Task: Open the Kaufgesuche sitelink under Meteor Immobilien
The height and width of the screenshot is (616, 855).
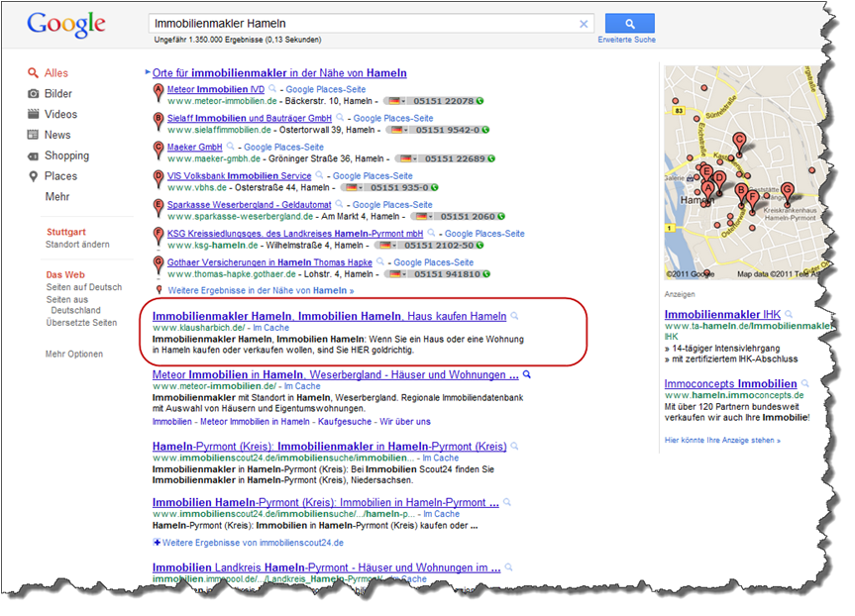Action: coord(345,421)
